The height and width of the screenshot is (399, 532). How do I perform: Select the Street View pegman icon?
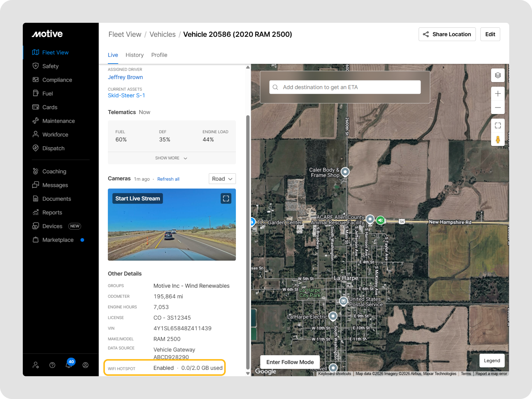pos(498,139)
